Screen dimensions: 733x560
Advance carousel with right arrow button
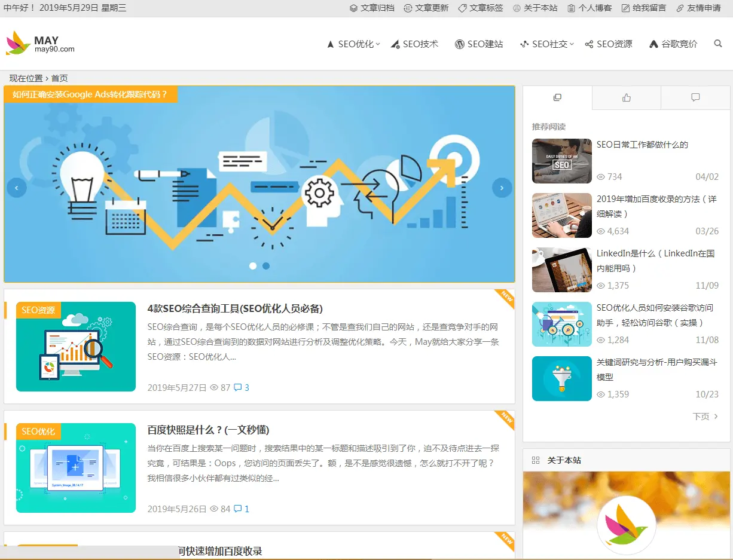502,188
